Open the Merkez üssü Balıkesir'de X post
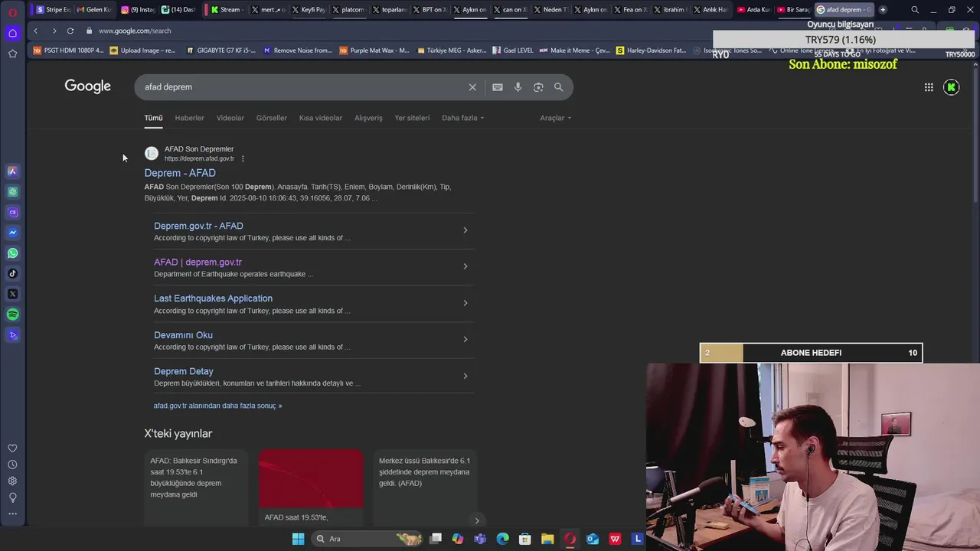Viewport: 980px width, 551px height. point(426,487)
